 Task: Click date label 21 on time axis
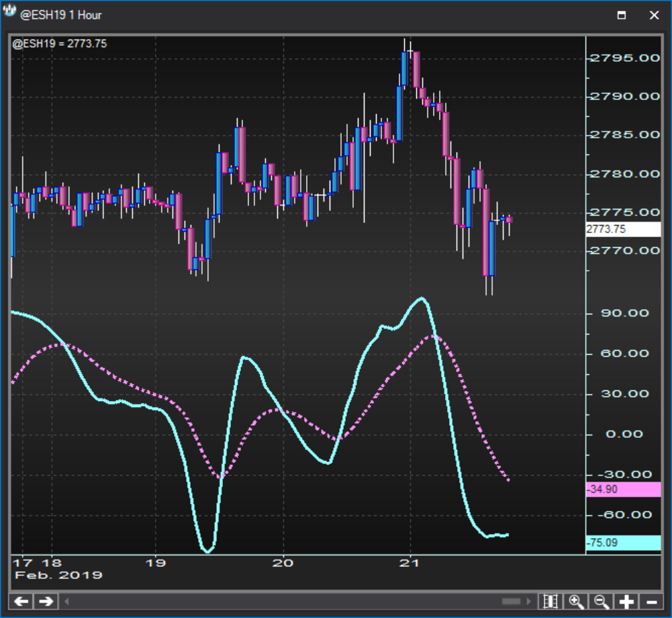click(409, 563)
